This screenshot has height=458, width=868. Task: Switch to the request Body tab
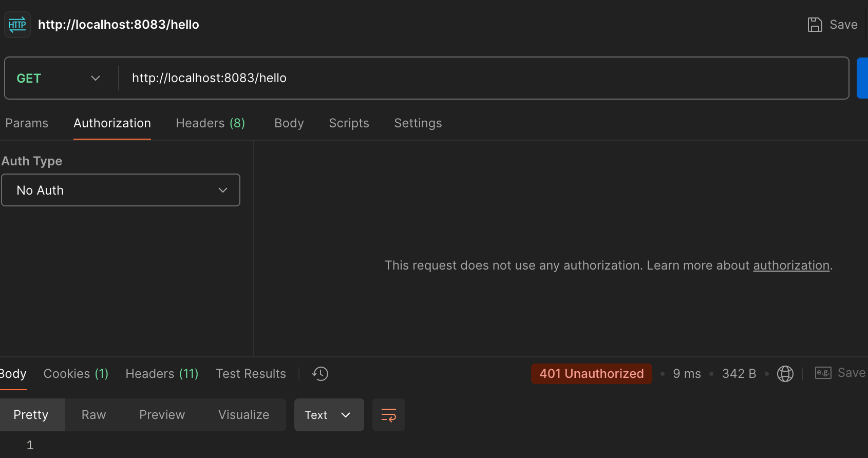289,123
